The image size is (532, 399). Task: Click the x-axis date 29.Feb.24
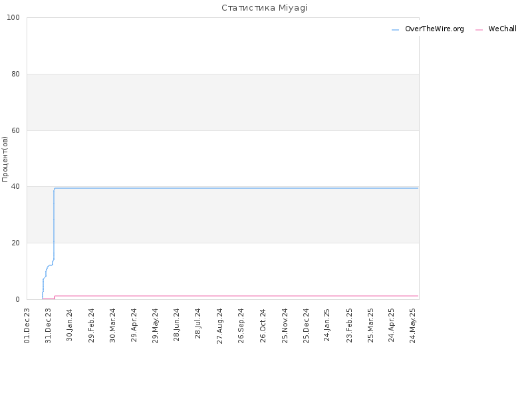(x=91, y=325)
